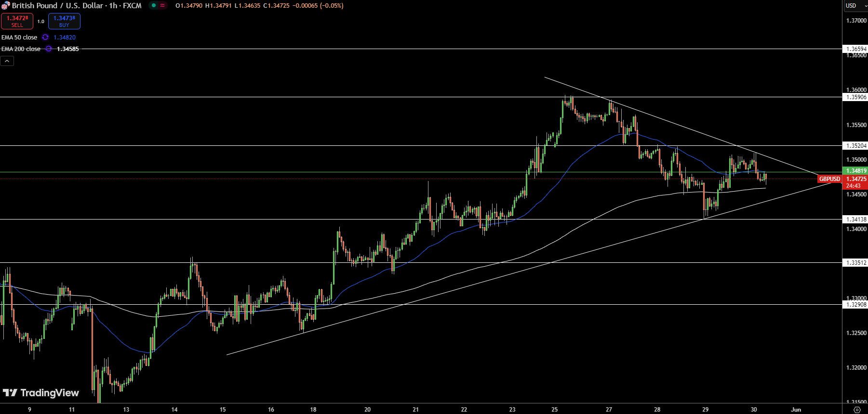Click the 1.32000 price axis label
The image size is (868, 414).
(x=856, y=367)
